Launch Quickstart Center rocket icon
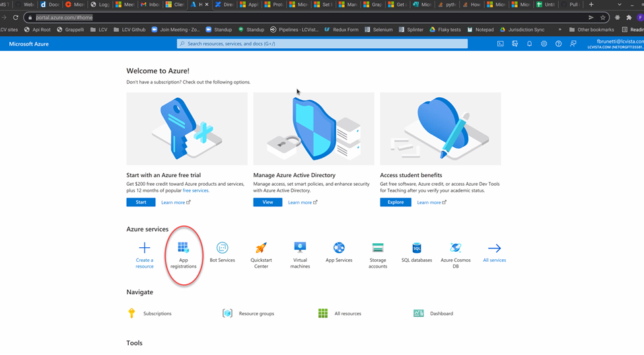 tap(261, 248)
